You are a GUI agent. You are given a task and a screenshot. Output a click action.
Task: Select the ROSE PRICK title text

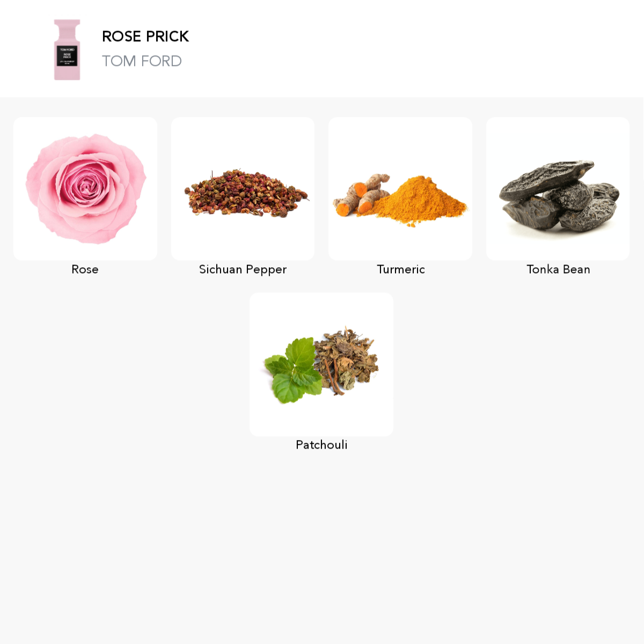coord(145,36)
